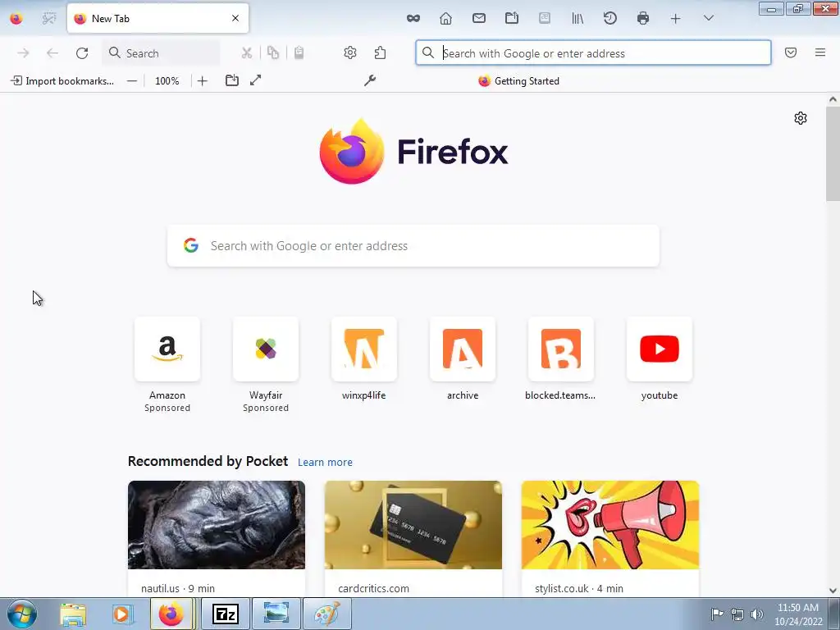Click the email link envelope icon
840x630 pixels.
pos(479,19)
